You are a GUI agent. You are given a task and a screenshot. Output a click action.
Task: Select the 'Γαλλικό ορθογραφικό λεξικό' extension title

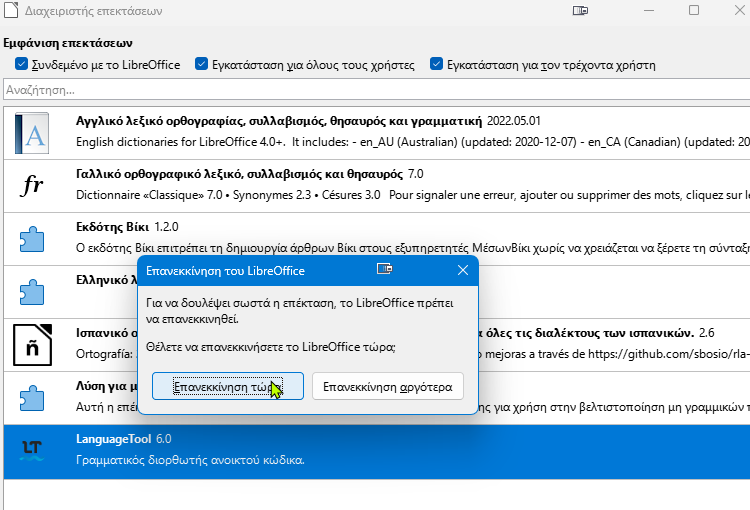pyautogui.click(x=239, y=174)
